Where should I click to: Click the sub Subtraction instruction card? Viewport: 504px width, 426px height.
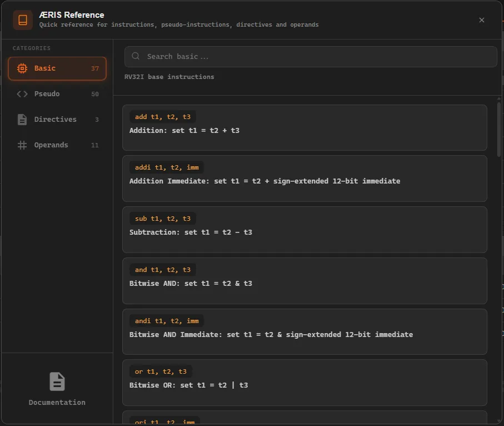pos(305,230)
